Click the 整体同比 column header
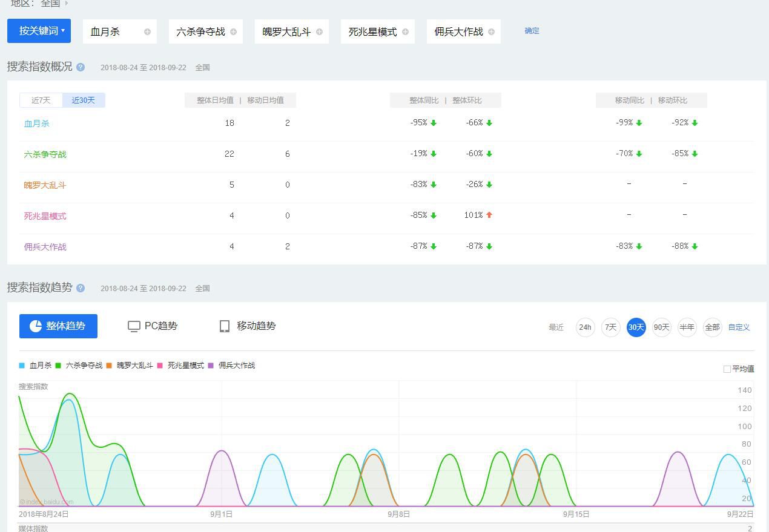 424,100
